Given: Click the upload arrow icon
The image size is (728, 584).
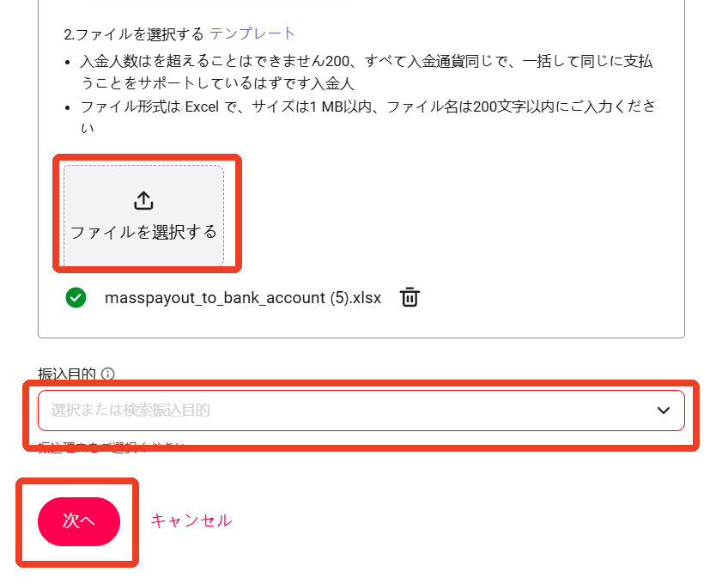Looking at the screenshot, I should 143,201.
